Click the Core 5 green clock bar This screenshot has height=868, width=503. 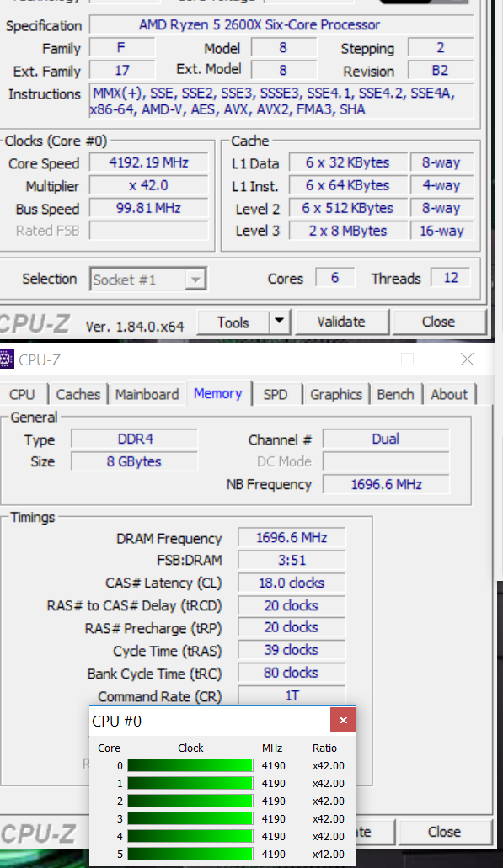pos(190,855)
